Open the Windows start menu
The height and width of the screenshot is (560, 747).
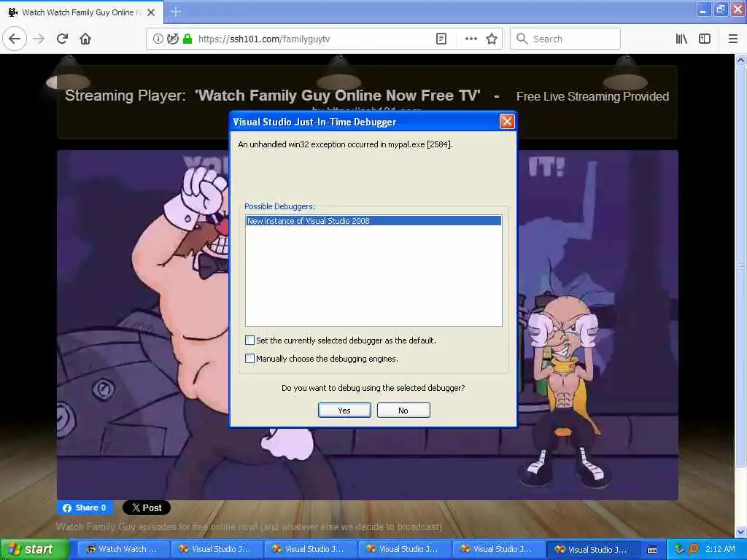tap(34, 550)
